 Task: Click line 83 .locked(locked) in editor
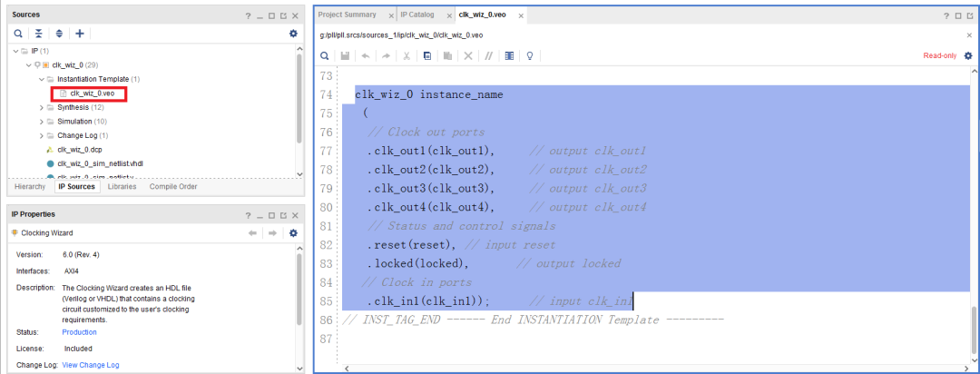pyautogui.click(x=418, y=264)
